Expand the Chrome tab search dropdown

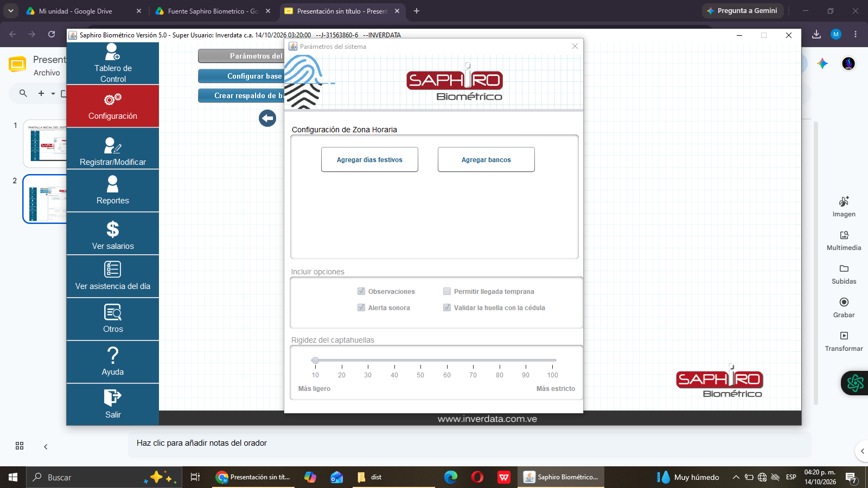[x=11, y=11]
